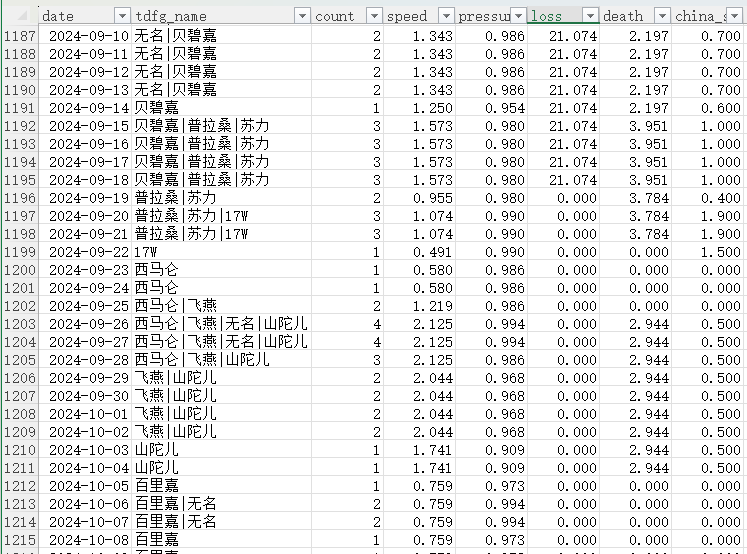Select the pressure cell in row 1210
The width and height of the screenshot is (747, 554).
point(492,450)
